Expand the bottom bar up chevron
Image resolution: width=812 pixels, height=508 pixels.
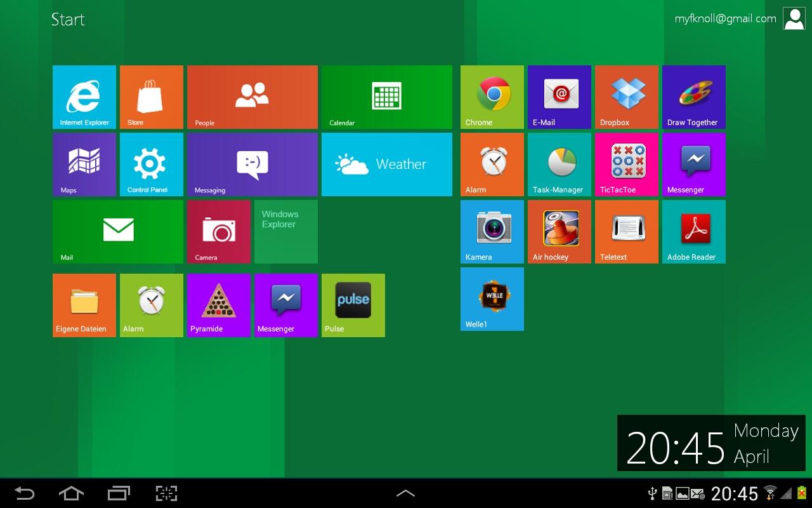pyautogui.click(x=405, y=493)
